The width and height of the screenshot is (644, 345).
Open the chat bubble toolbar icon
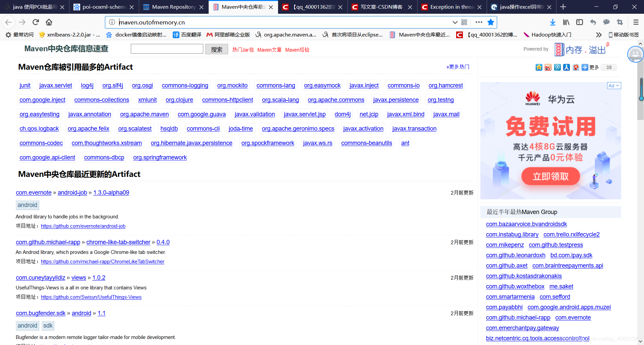[x=606, y=22]
